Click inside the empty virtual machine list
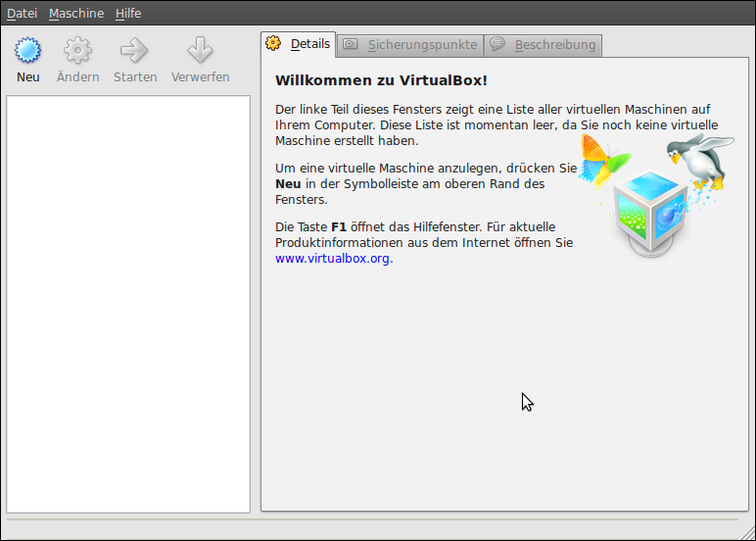The image size is (756, 541). (x=128, y=304)
